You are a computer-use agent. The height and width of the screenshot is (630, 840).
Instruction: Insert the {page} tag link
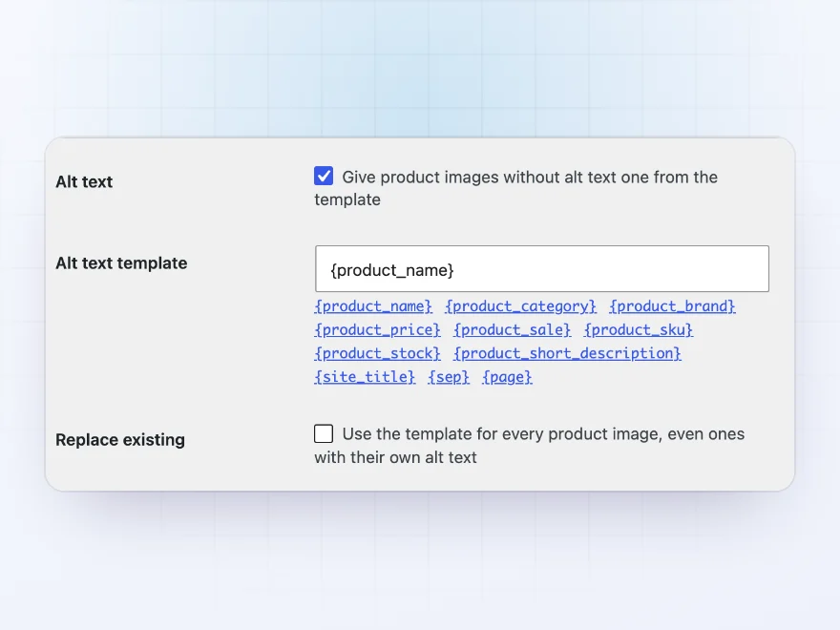[x=507, y=377]
